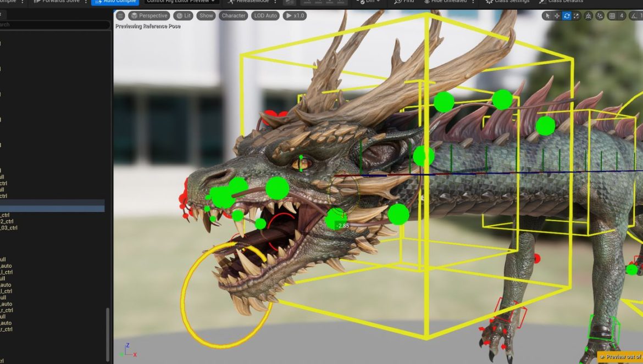
Task: Click the XYZ axis orientation gizmo
Action: point(130,350)
